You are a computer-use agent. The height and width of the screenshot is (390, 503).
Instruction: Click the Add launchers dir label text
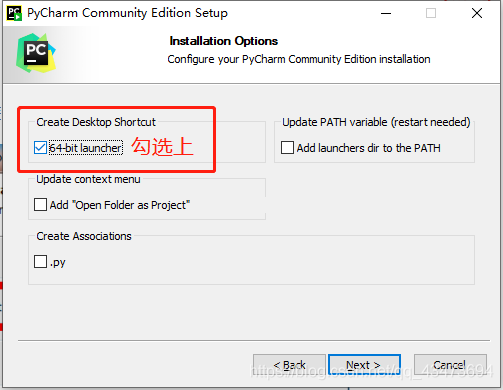(x=368, y=148)
